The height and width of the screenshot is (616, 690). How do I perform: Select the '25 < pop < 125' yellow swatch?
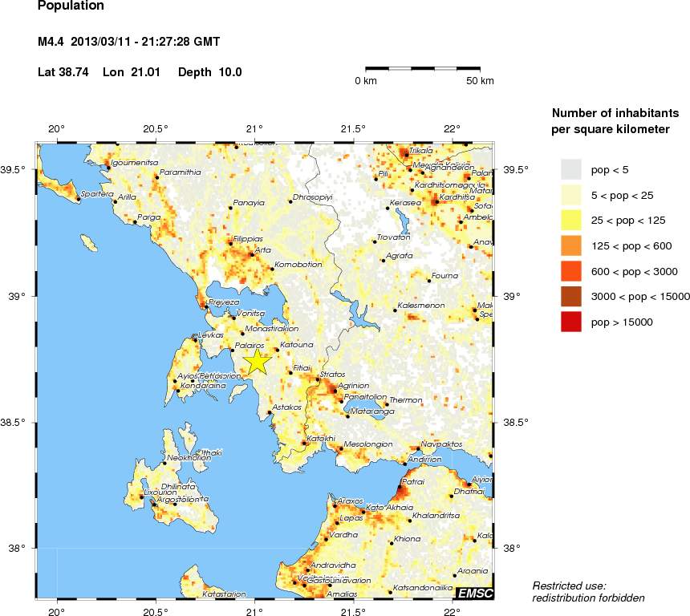(x=570, y=220)
